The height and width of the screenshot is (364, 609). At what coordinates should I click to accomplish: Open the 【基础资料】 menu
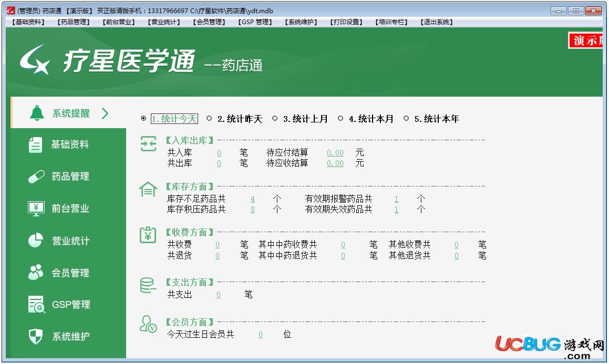pos(28,22)
